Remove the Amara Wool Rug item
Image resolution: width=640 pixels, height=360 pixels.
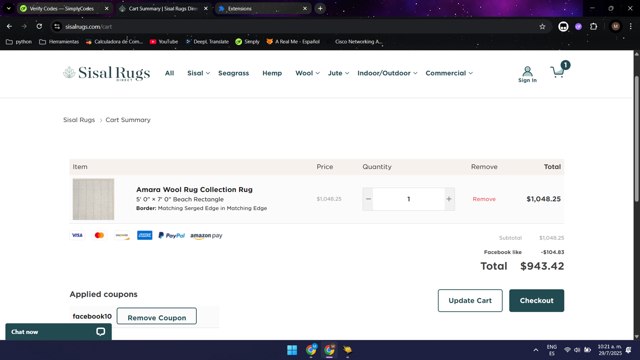(484, 199)
